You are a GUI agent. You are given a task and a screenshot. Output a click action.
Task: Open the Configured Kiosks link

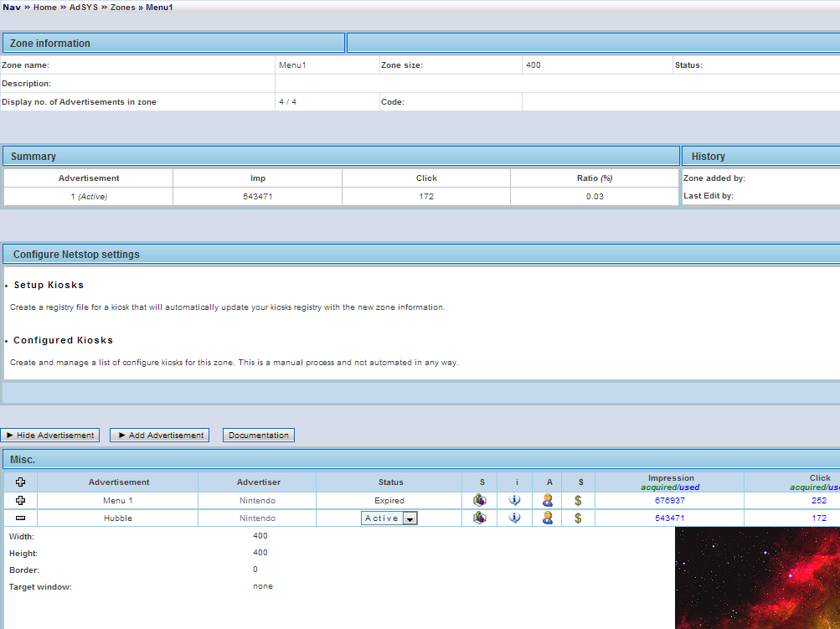(63, 340)
